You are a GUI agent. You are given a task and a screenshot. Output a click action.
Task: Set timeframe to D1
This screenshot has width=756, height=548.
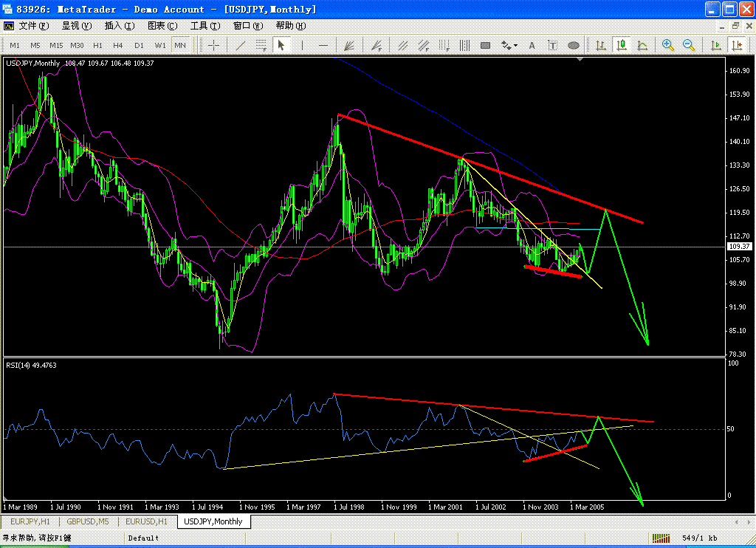click(139, 45)
